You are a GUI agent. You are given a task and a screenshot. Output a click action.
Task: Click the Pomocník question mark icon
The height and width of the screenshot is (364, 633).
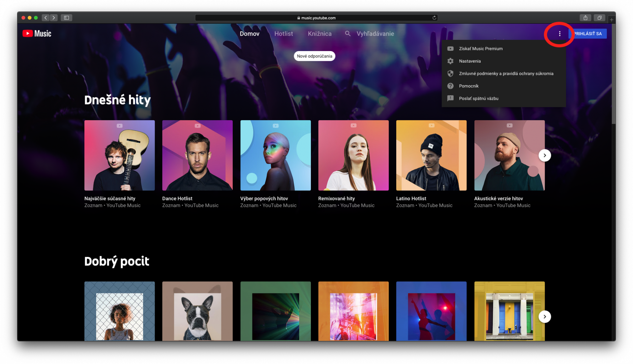450,86
